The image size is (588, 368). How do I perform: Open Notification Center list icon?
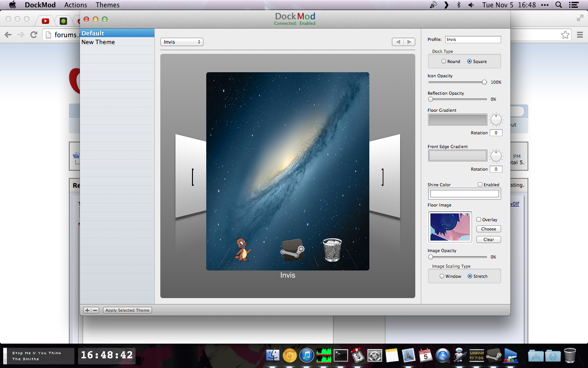coord(573,5)
